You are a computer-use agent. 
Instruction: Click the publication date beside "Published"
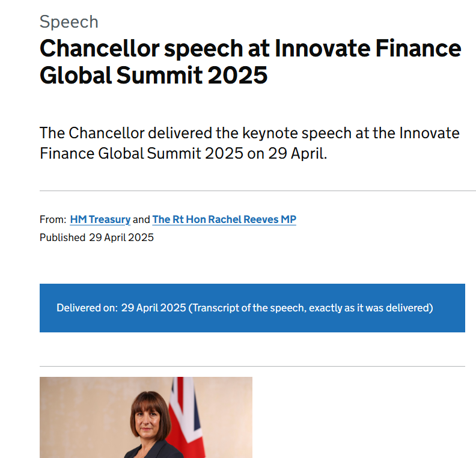pos(121,237)
